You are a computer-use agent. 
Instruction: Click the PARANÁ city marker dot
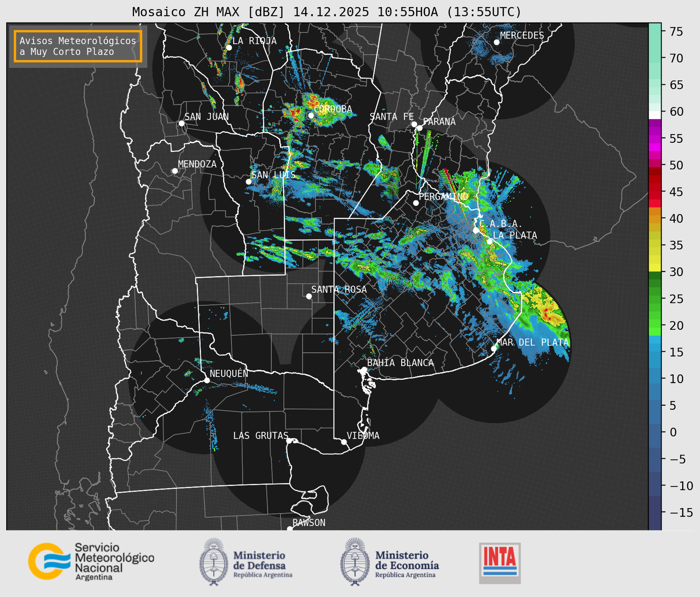[x=420, y=128]
